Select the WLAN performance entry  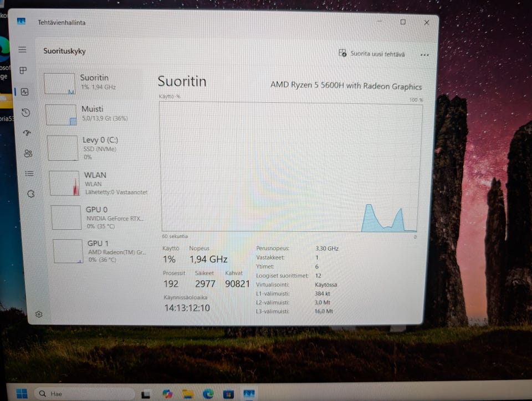tap(99, 184)
